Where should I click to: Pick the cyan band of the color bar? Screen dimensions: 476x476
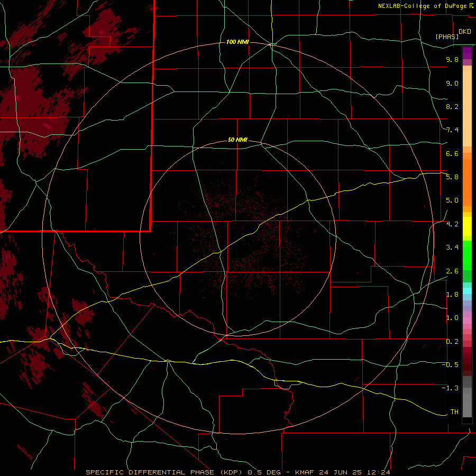coord(467,291)
